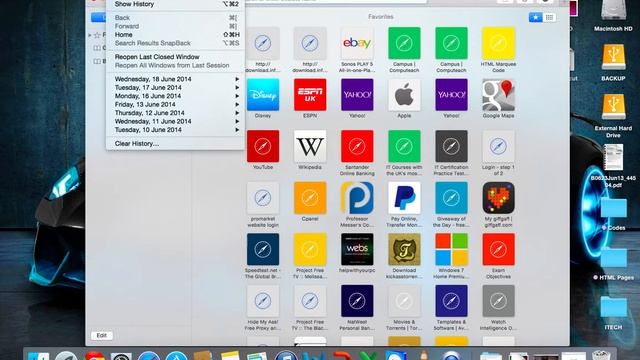Open the Movies & Torrents favorite
The image size is (640, 360).
(x=404, y=301)
